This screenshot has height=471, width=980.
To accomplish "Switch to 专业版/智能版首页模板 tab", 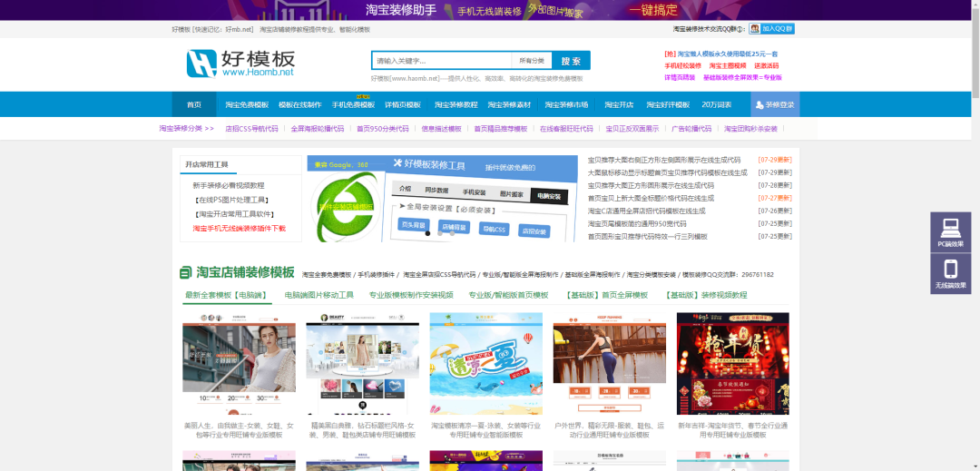I will click(508, 295).
